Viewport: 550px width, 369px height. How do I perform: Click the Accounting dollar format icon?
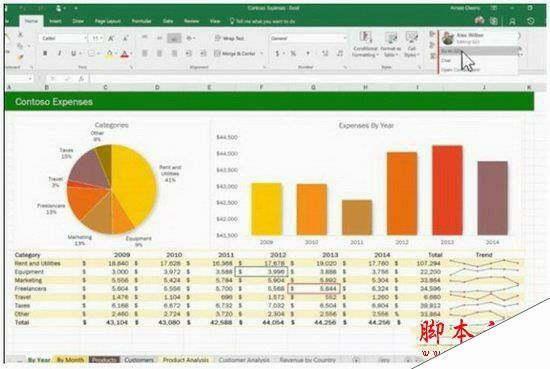[277, 53]
